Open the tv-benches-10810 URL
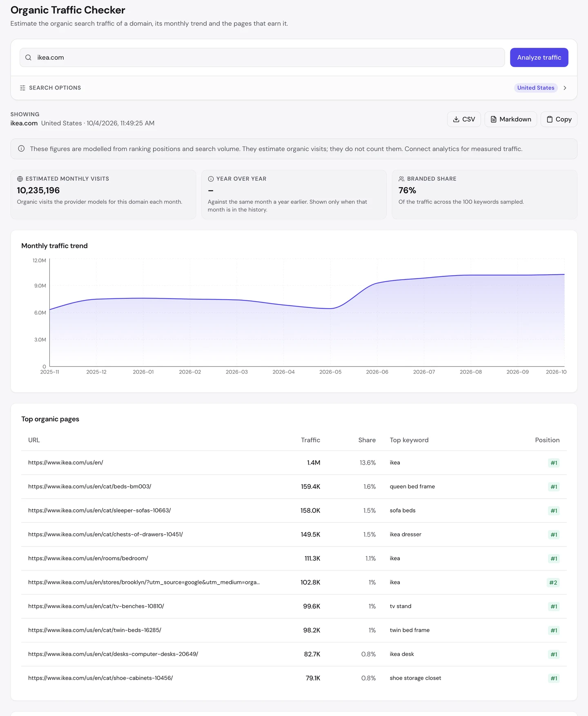The image size is (588, 716). (x=96, y=606)
